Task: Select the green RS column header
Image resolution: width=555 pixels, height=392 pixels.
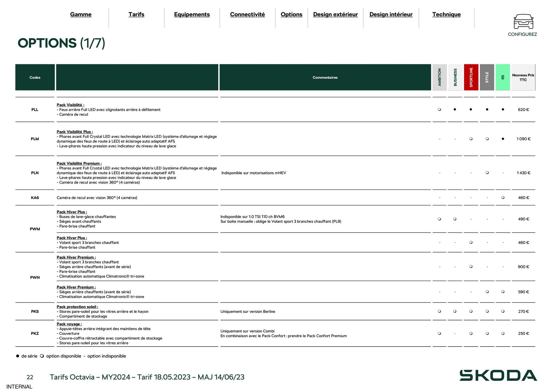Action: 503,77
